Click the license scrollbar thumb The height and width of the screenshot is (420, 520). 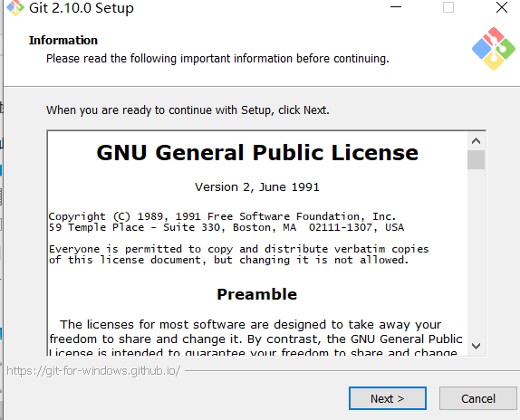tap(476, 159)
